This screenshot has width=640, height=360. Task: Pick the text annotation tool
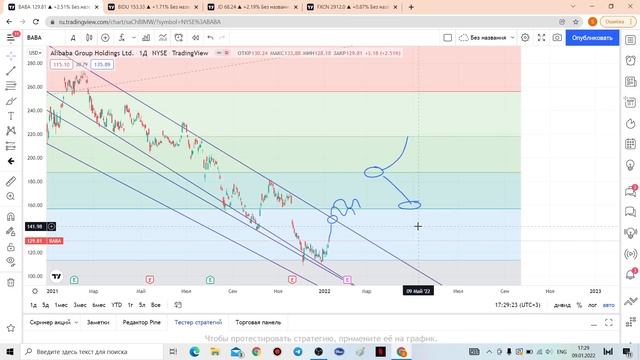click(x=11, y=116)
